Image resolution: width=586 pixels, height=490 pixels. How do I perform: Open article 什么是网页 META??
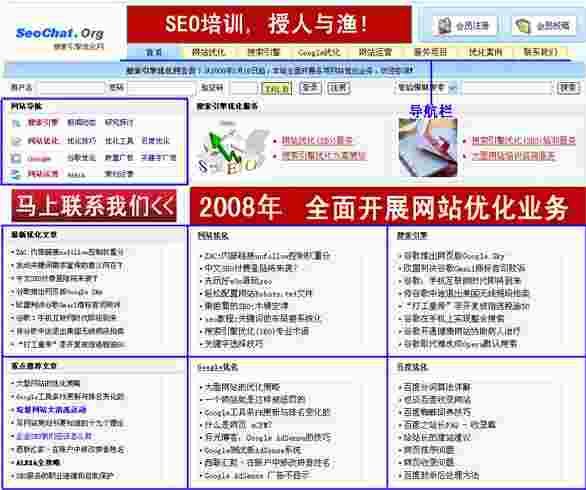(x=238, y=425)
